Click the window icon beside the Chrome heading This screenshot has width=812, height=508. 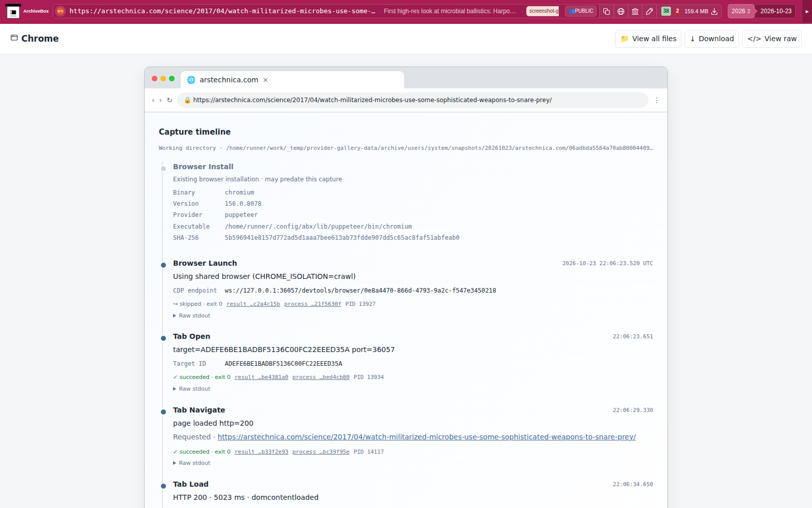tap(14, 38)
